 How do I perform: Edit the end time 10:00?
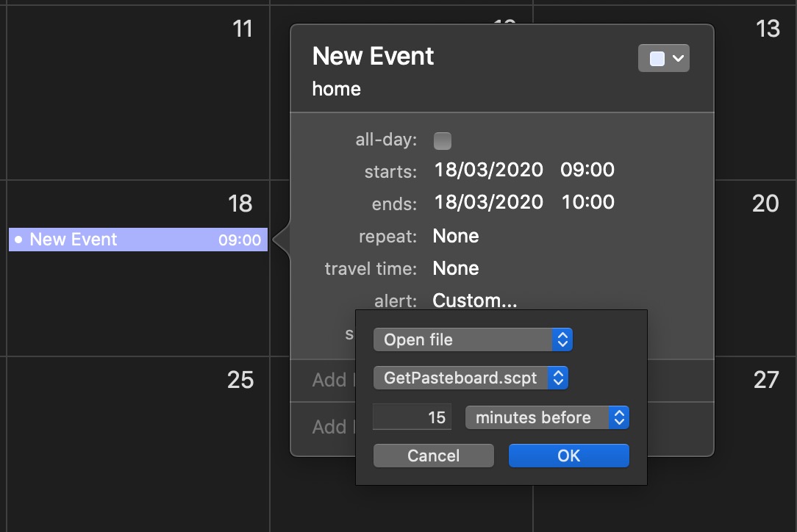coord(588,202)
